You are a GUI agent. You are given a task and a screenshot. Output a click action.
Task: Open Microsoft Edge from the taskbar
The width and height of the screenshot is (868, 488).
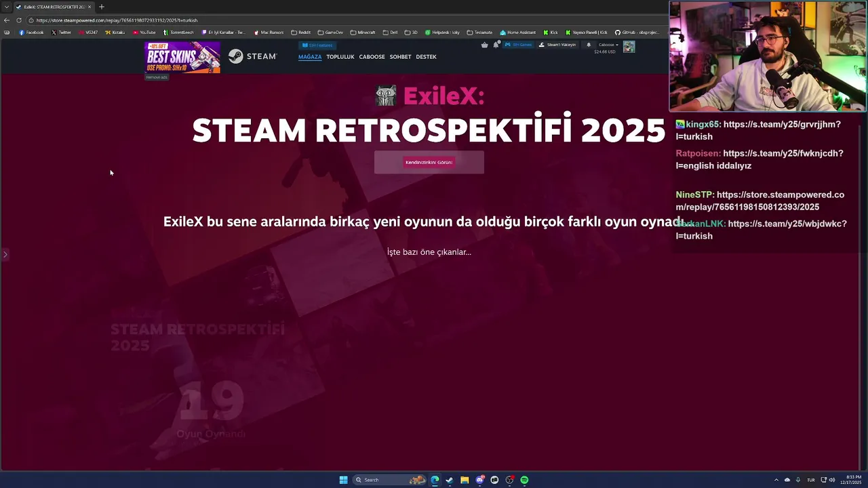point(435,480)
